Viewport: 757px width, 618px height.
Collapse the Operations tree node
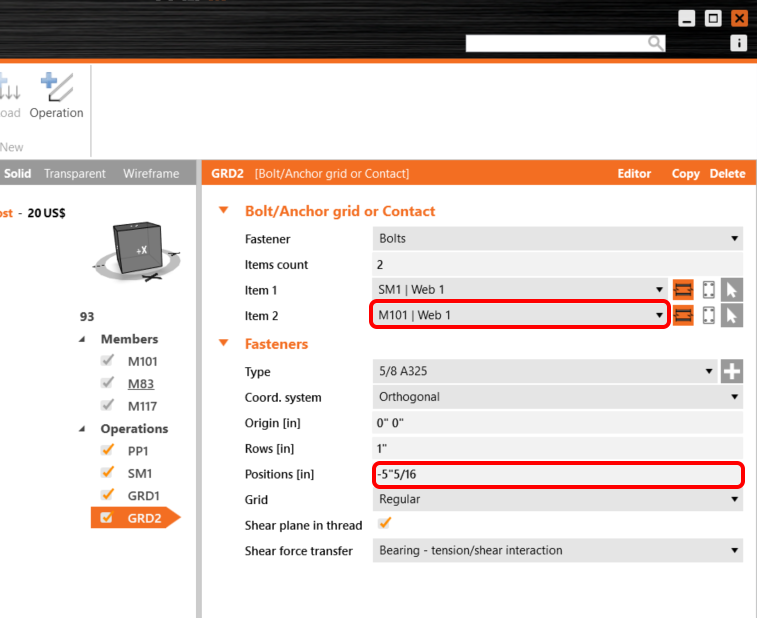point(82,429)
